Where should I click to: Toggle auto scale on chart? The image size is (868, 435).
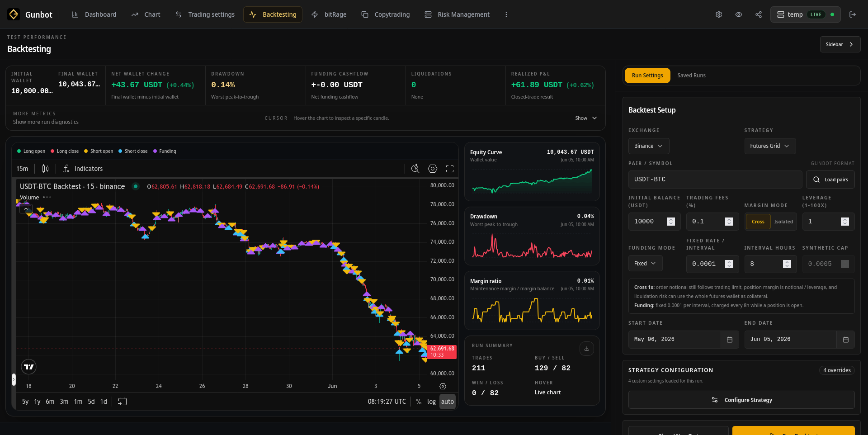448,402
